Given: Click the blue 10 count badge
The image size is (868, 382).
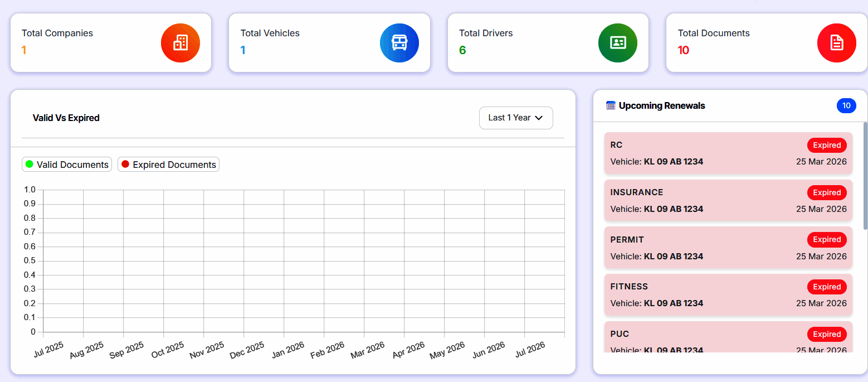Looking at the screenshot, I should click(x=846, y=105).
